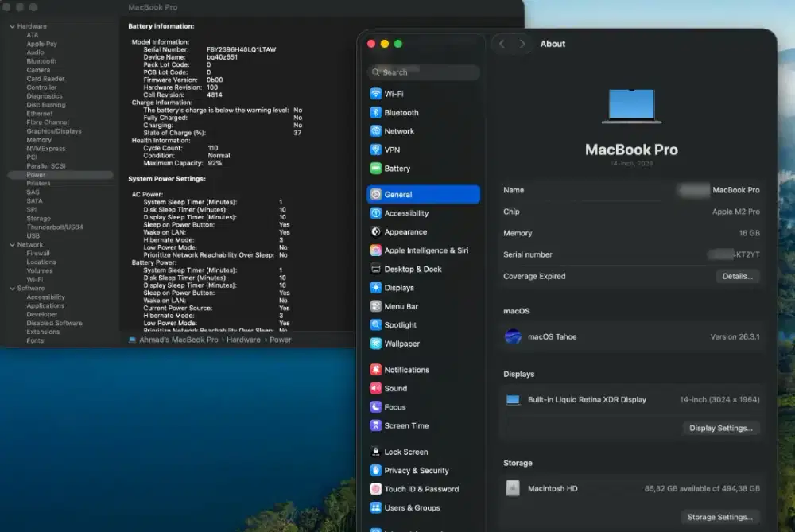Select Memory in Hardware tree

(x=39, y=140)
